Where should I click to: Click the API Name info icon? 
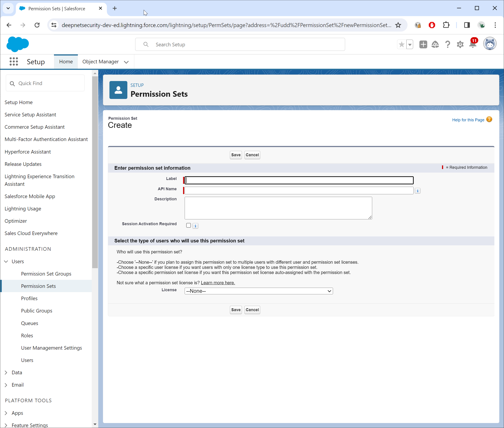417,191
